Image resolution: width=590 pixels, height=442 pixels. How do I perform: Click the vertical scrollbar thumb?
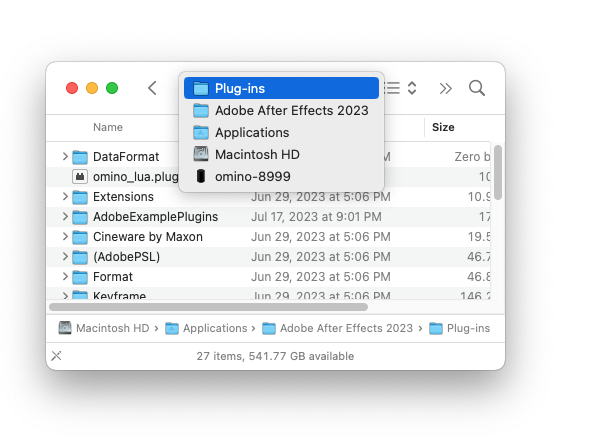coord(498,172)
